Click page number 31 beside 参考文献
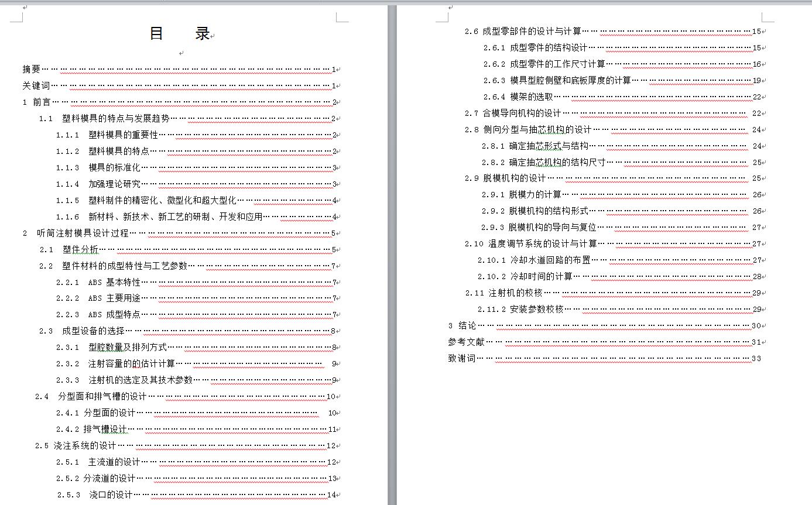This screenshot has height=505, width=812. click(x=756, y=342)
